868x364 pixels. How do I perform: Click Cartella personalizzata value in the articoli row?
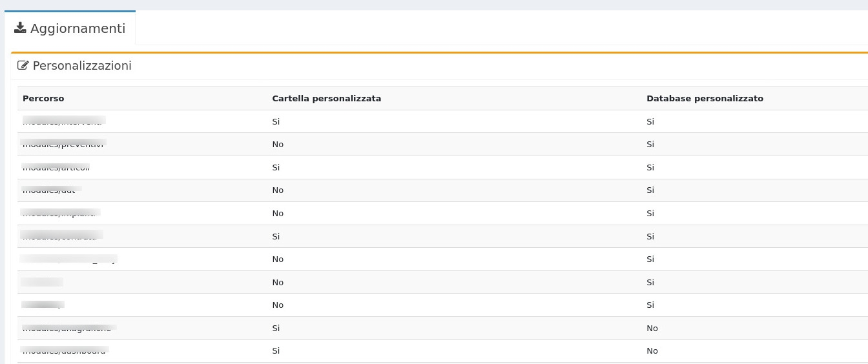coord(276,168)
